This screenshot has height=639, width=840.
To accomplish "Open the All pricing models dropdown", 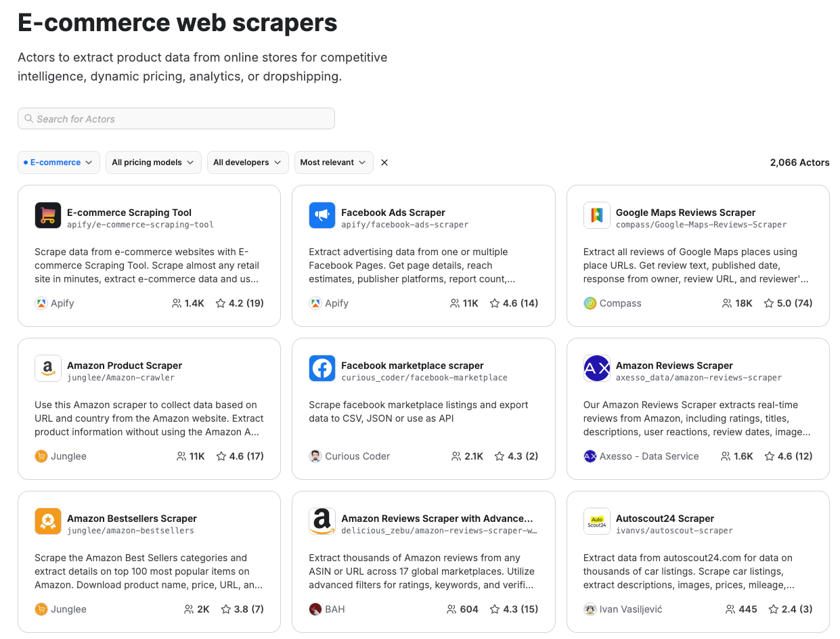I will 153,162.
